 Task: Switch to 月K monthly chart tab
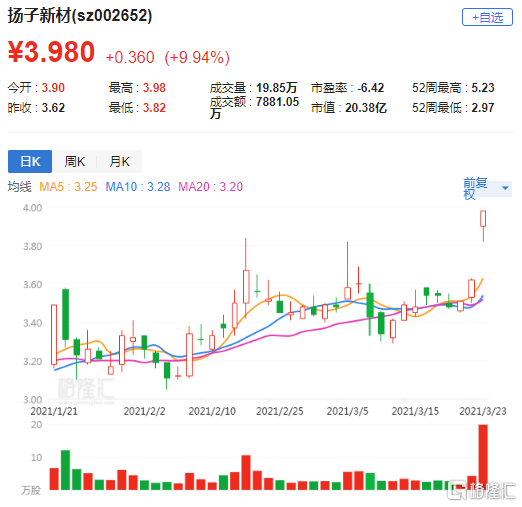[119, 162]
